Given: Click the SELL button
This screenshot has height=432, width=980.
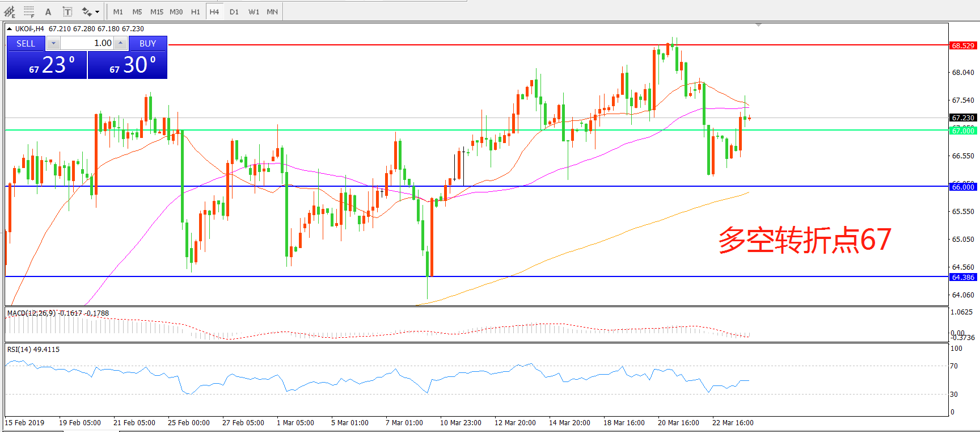Looking at the screenshot, I should [26, 43].
